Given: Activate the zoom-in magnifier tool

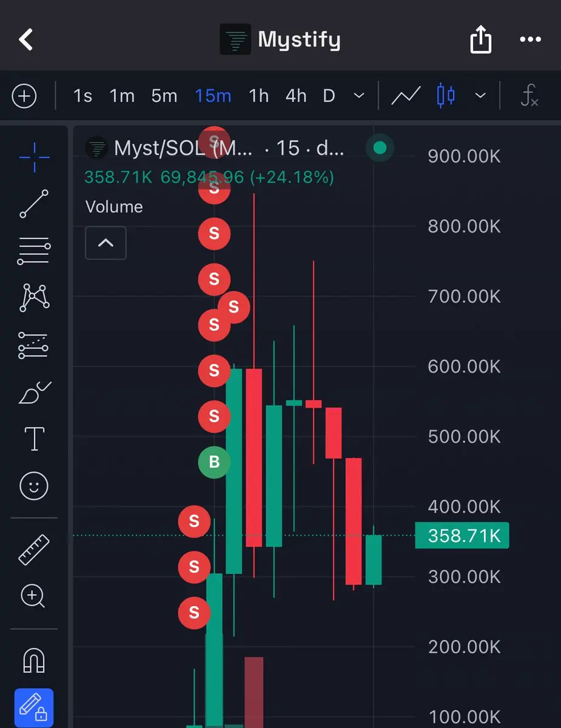Looking at the screenshot, I should pos(33,596).
